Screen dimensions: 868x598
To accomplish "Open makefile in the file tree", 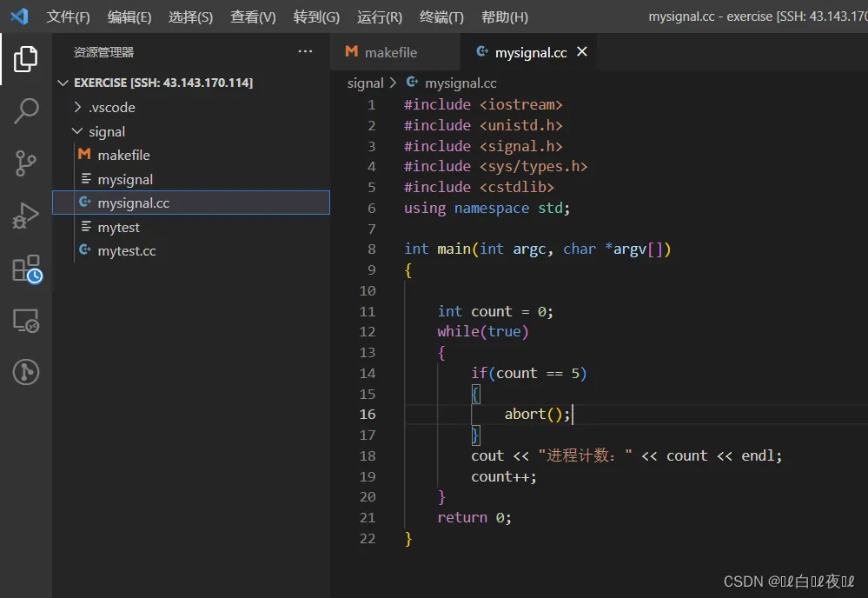I will tap(191, 155).
